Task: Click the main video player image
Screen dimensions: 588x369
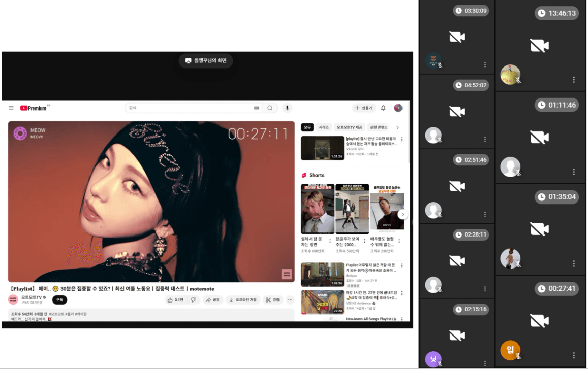Action: [x=151, y=202]
